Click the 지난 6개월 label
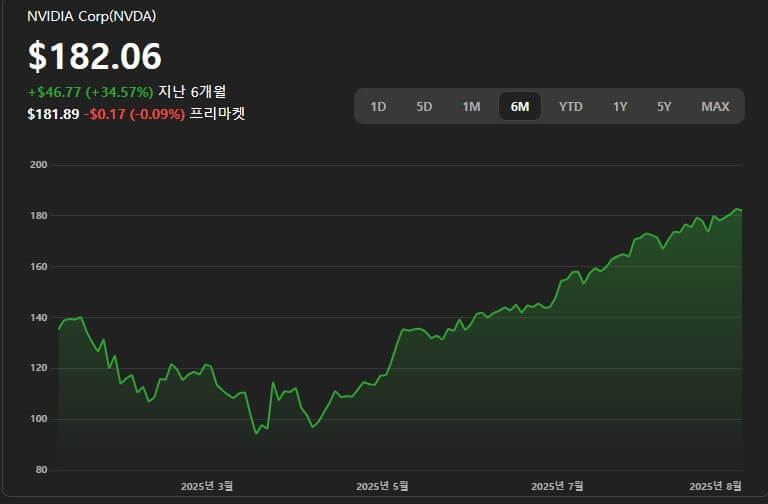Image resolution: width=768 pixels, height=504 pixels. (x=192, y=92)
